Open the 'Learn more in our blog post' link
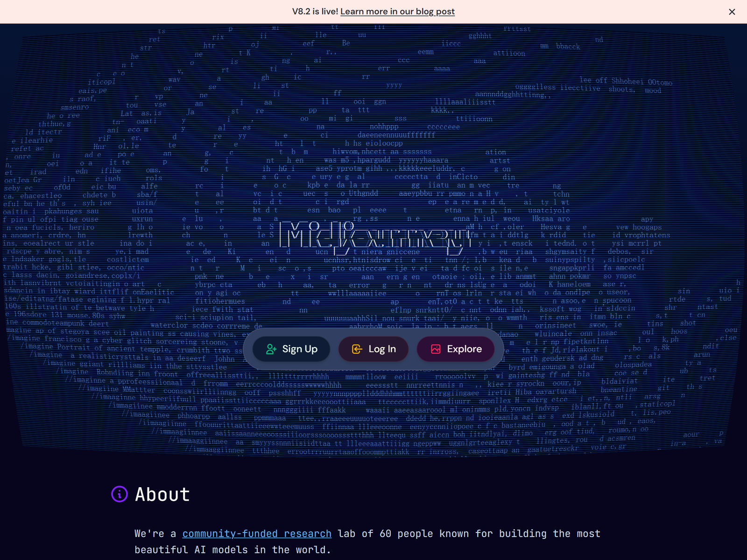This screenshot has width=747, height=560. [x=397, y=11]
